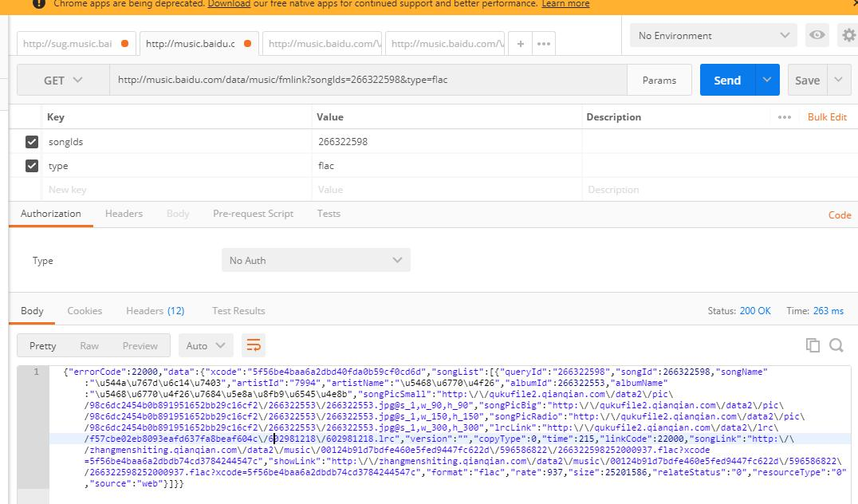858x504 pixels.
Task: Click the empty Value placeholder field
Action: pos(447,189)
